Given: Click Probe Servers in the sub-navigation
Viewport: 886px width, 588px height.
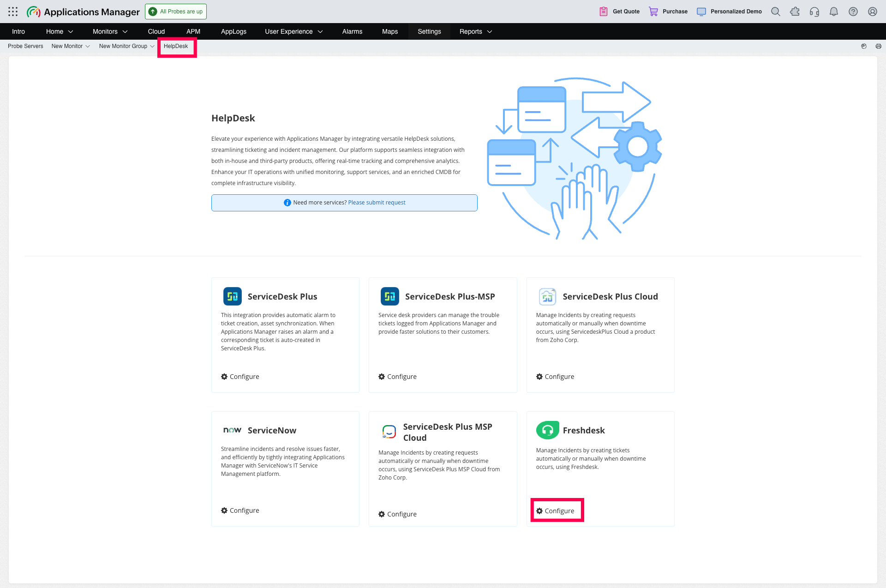Looking at the screenshot, I should point(25,46).
